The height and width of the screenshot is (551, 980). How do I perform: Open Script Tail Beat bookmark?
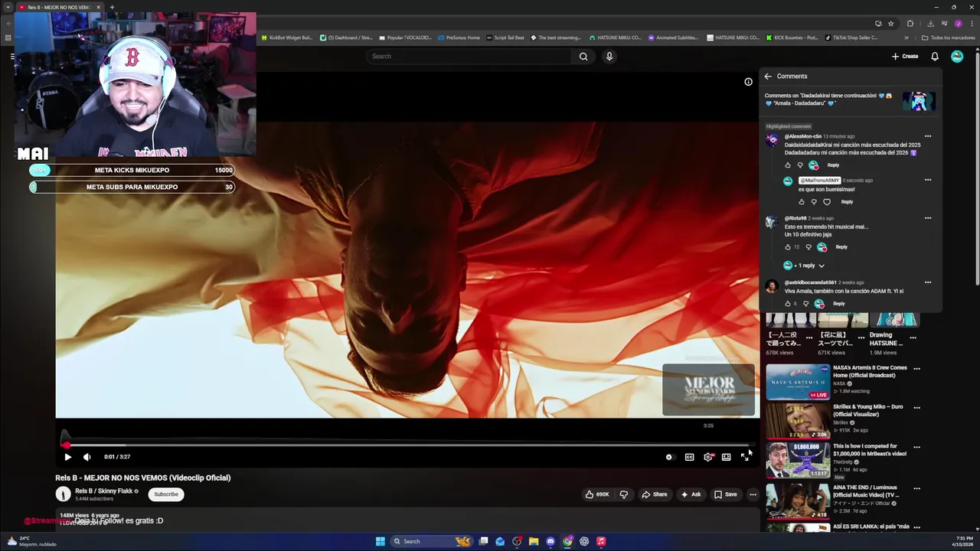505,37
